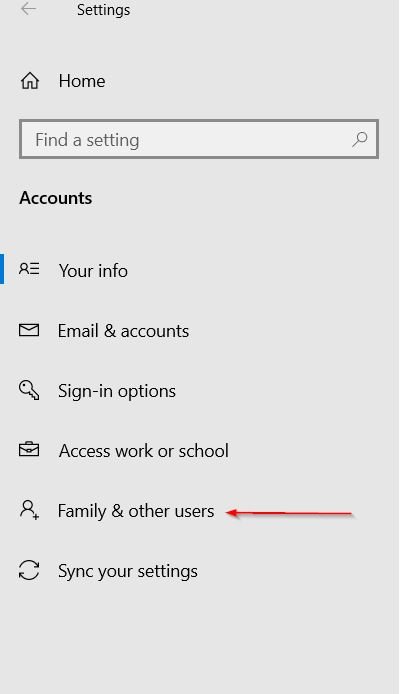
Task: Click the back arrow icon
Action: [x=28, y=8]
